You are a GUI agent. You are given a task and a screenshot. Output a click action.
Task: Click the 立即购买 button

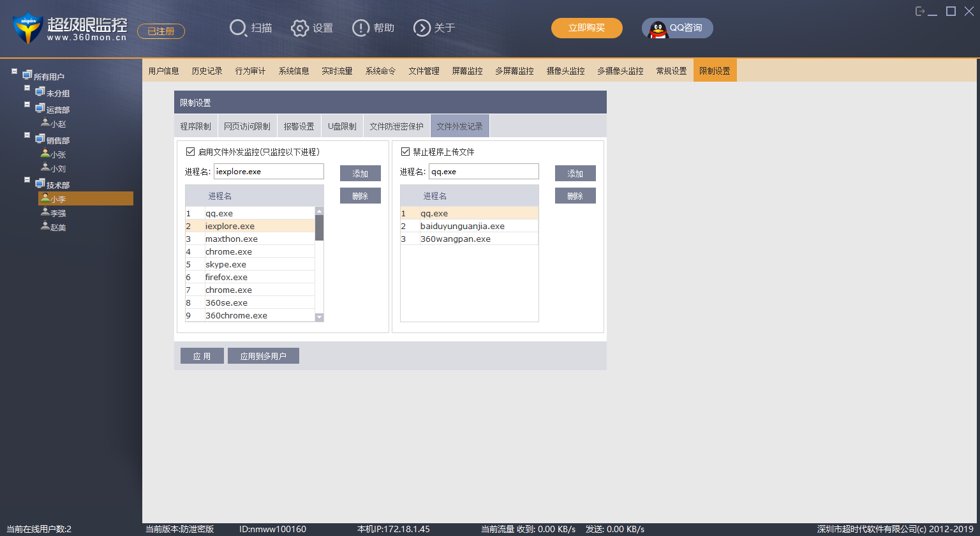pos(586,28)
